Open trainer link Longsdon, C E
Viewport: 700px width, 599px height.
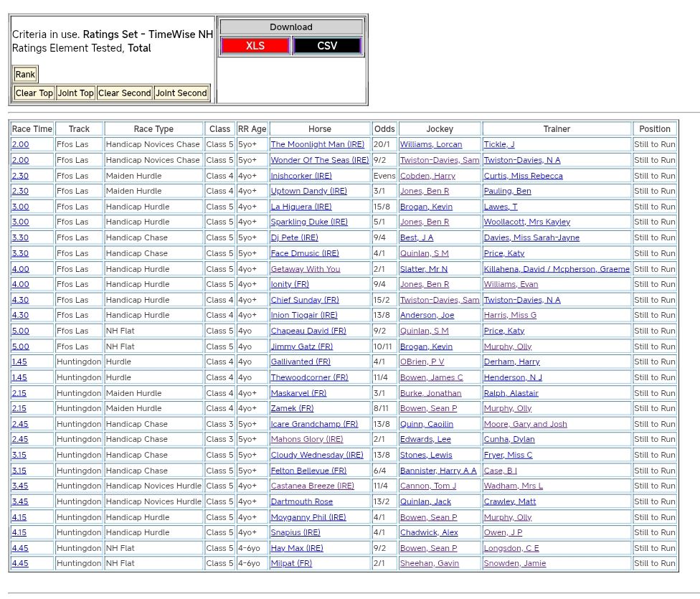(511, 549)
